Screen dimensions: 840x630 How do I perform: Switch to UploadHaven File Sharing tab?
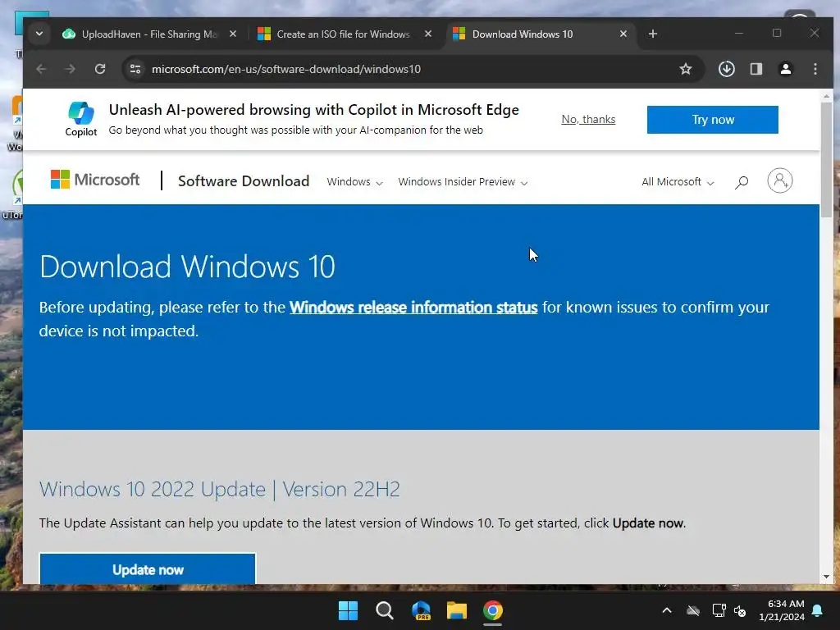(x=149, y=34)
